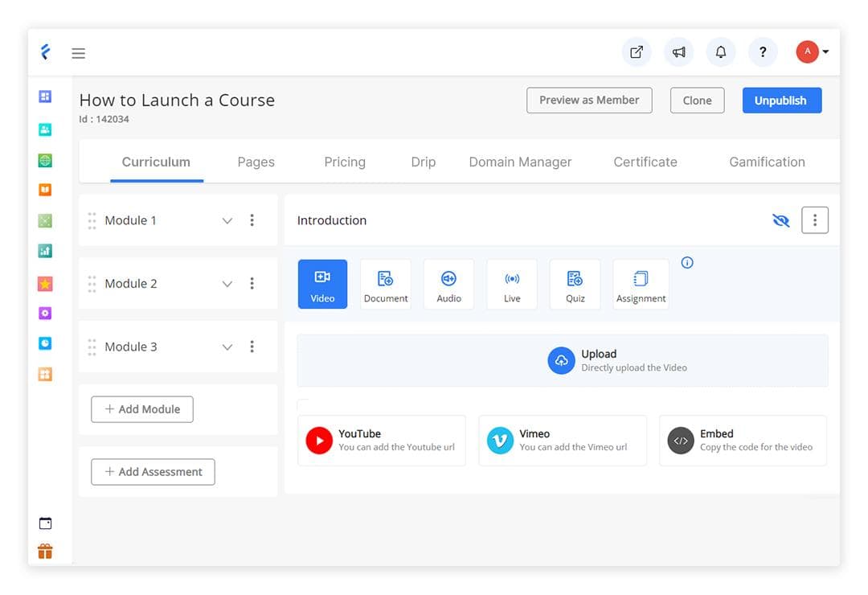
Task: Open the info tooltip above content types
Action: click(687, 262)
